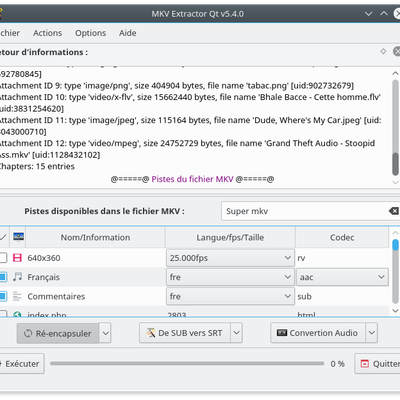Open the Actions menu
Screen dimensions: 400x400
[x=47, y=33]
